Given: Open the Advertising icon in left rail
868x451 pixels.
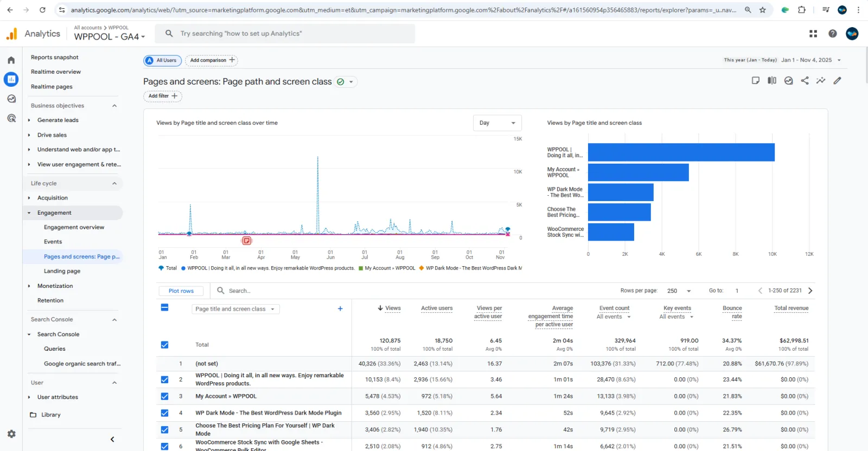Looking at the screenshot, I should coord(11,118).
